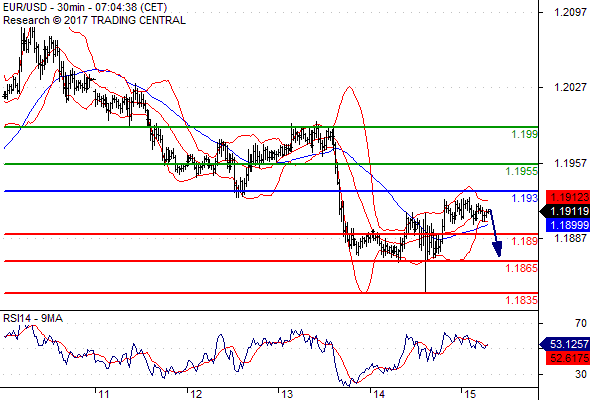The image size is (590, 400).
Task: Click the RSI moving average tag 52.6175
Action: [x=568, y=358]
